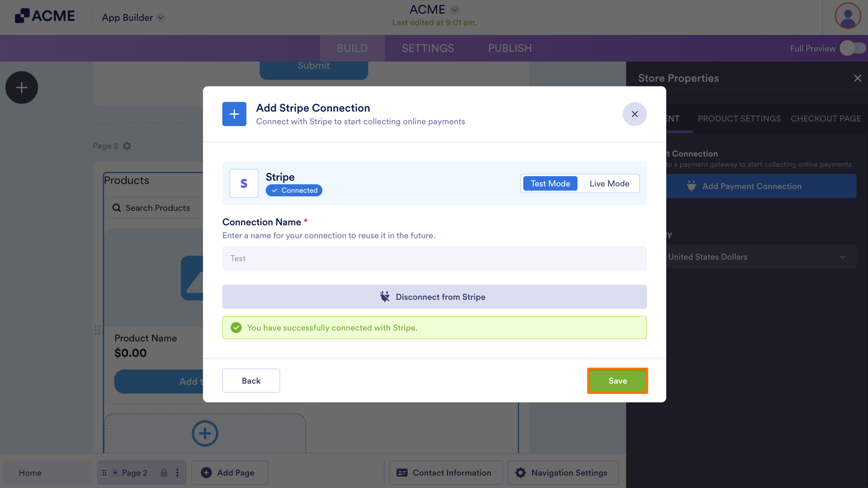Open Page 2 settings gear
Viewport: 868px width, 488px height.
coord(127,146)
